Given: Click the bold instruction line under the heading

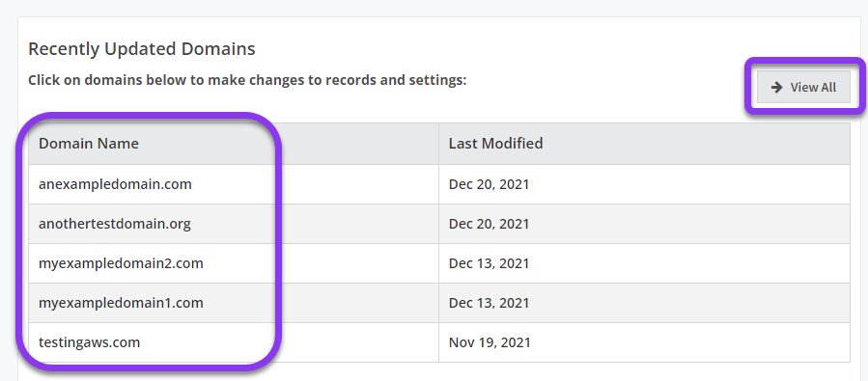Looking at the screenshot, I should coord(247,81).
